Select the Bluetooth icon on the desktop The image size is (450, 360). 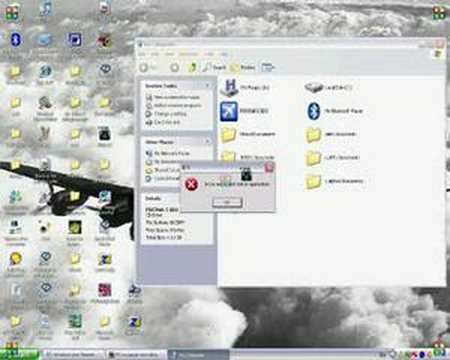pyautogui.click(x=15, y=40)
